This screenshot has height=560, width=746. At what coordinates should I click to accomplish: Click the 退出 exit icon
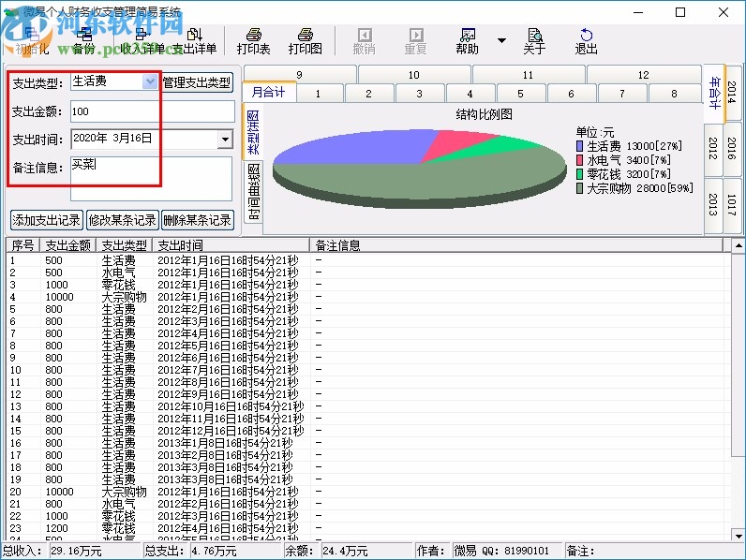[586, 40]
